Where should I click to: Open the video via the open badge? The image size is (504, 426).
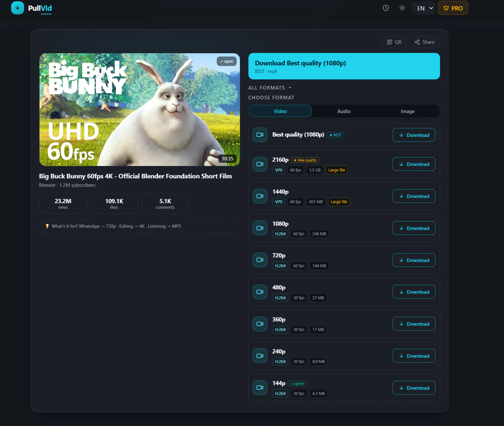[227, 61]
